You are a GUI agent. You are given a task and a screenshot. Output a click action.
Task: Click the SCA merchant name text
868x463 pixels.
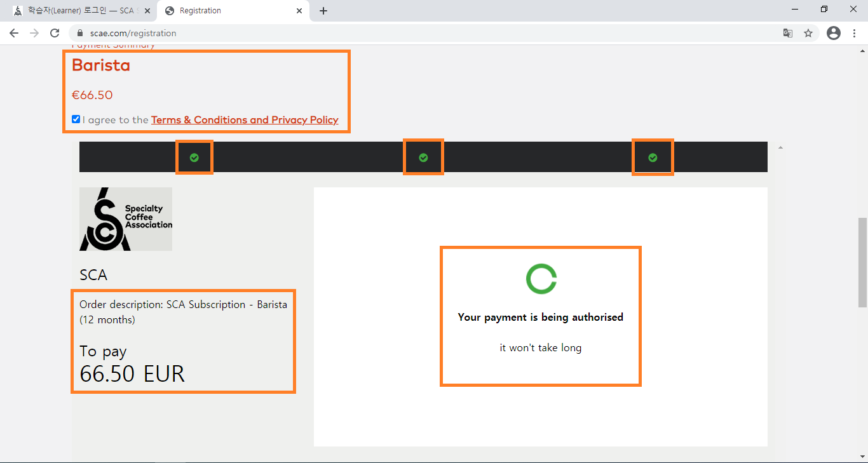click(93, 275)
